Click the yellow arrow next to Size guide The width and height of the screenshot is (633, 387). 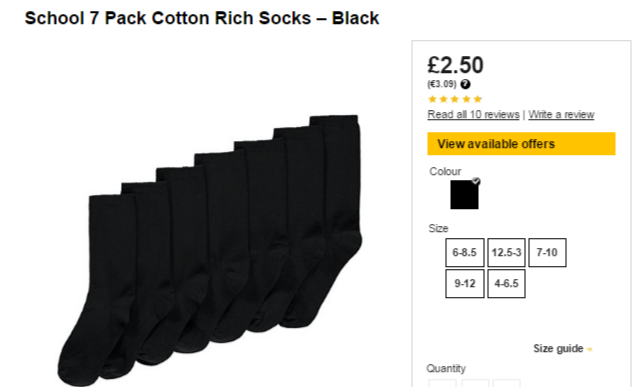coord(589,349)
